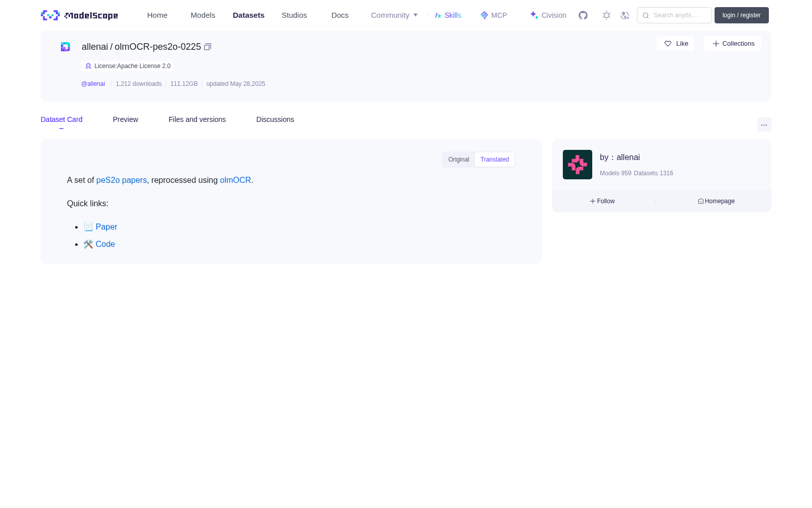
Task: Focus the Search anything input field
Action: click(674, 15)
